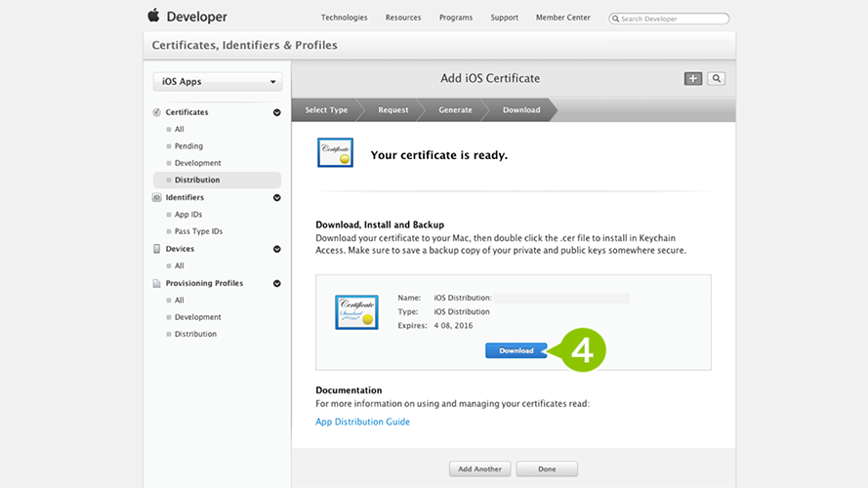This screenshot has width=868, height=488.
Task: Click the Devices section label
Action: [x=180, y=249]
